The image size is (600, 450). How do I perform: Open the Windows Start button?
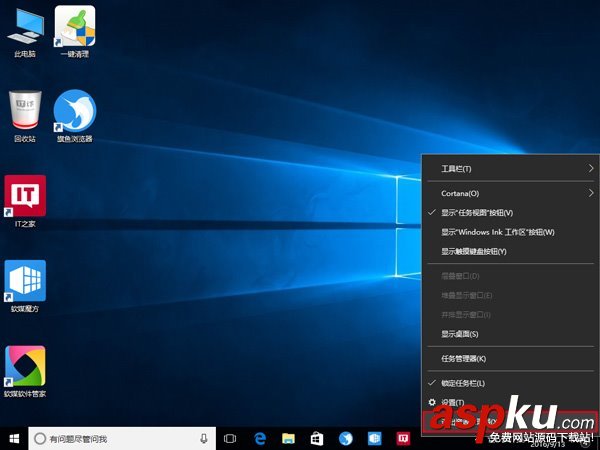(14, 439)
